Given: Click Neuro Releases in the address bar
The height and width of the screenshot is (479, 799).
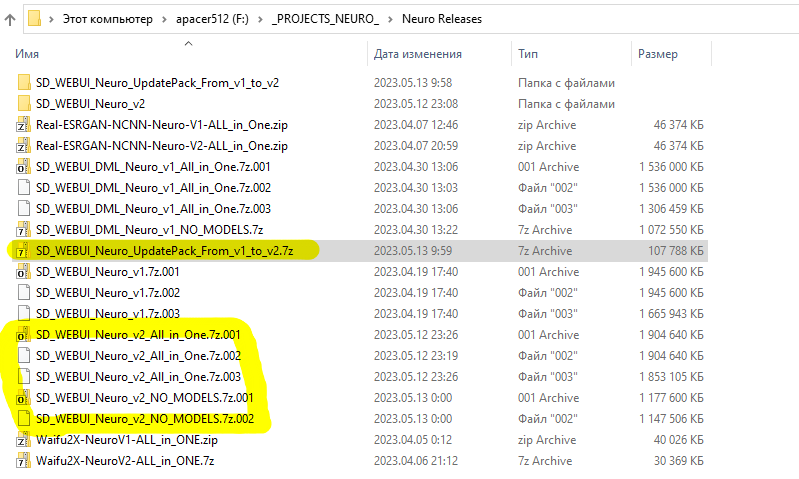Looking at the screenshot, I should pos(442,19).
